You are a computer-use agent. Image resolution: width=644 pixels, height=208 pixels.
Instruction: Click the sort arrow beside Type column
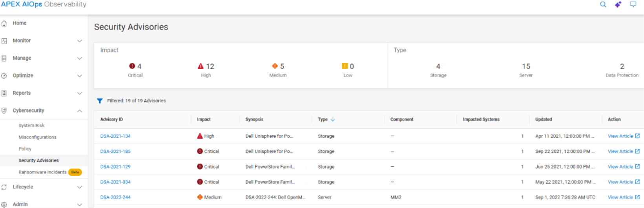coord(333,119)
